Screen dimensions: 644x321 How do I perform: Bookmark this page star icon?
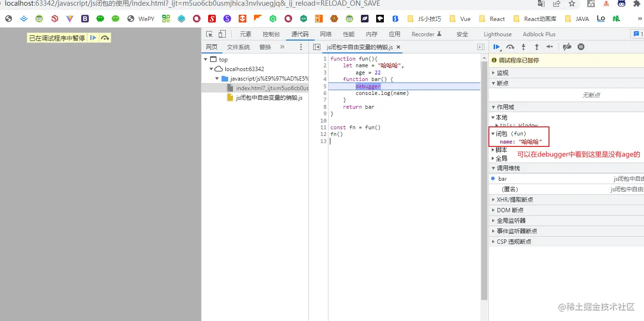[571, 4]
